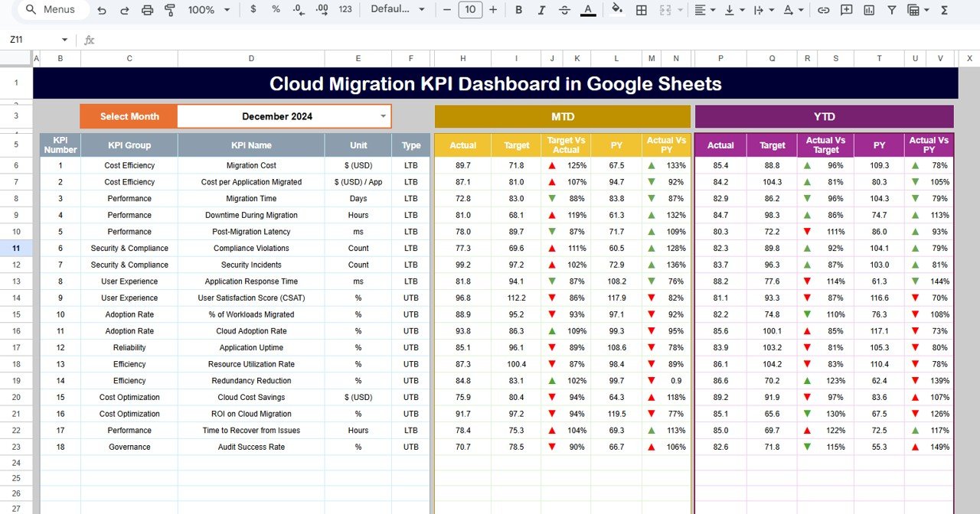Viewport: 980px width, 514px height.
Task: Click the Undo icon
Action: click(102, 10)
